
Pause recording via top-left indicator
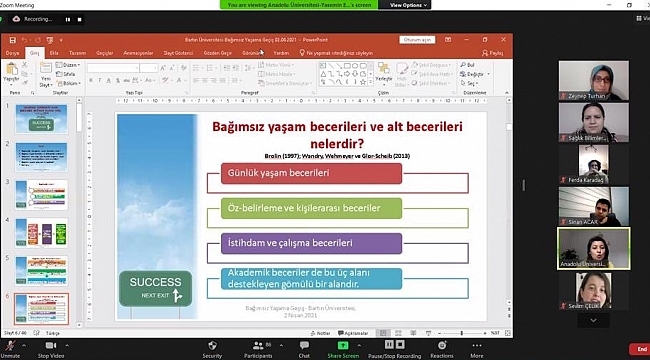(68, 19)
